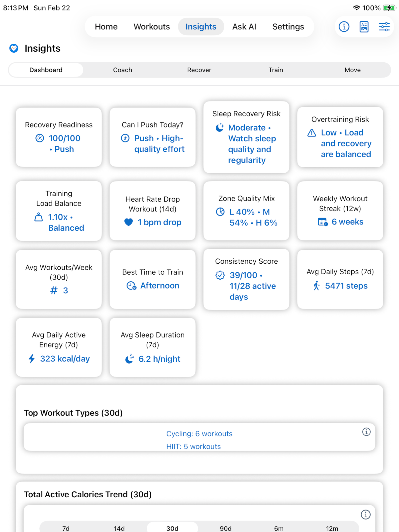Open the Ask AI section
The height and width of the screenshot is (532, 399).
(244, 27)
